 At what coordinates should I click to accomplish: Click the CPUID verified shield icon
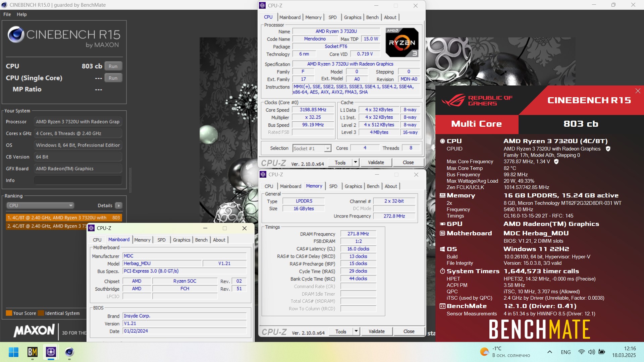(x=608, y=149)
